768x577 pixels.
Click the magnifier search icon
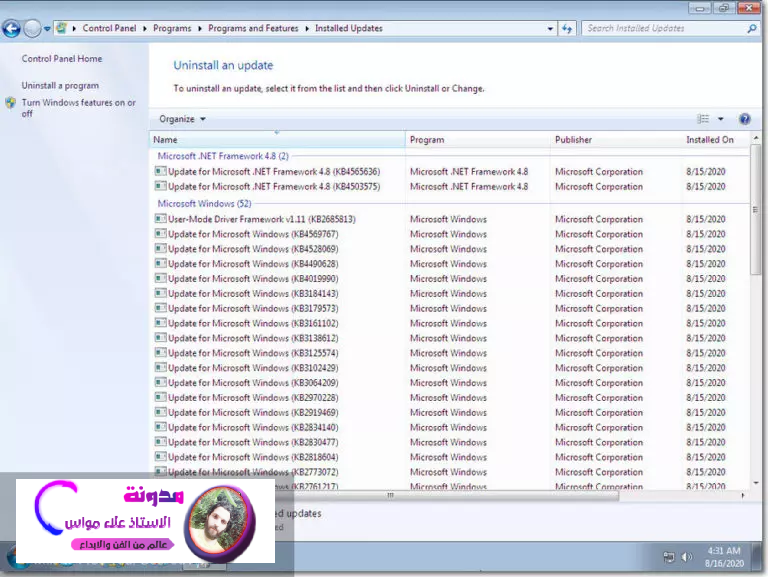point(752,29)
